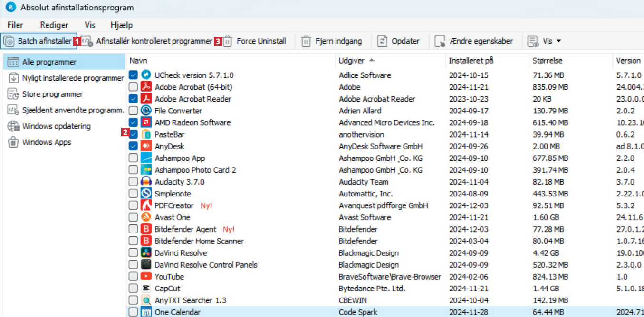Click the AMD Radeon Software icon
The image size is (644, 317).
pos(146,122)
